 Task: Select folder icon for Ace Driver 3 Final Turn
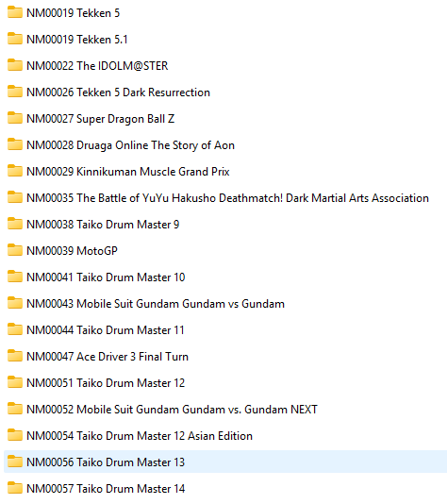pyautogui.click(x=15, y=356)
